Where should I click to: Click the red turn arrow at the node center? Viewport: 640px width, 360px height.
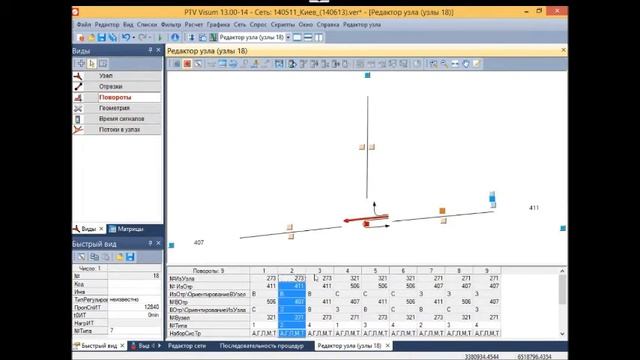tap(365, 219)
